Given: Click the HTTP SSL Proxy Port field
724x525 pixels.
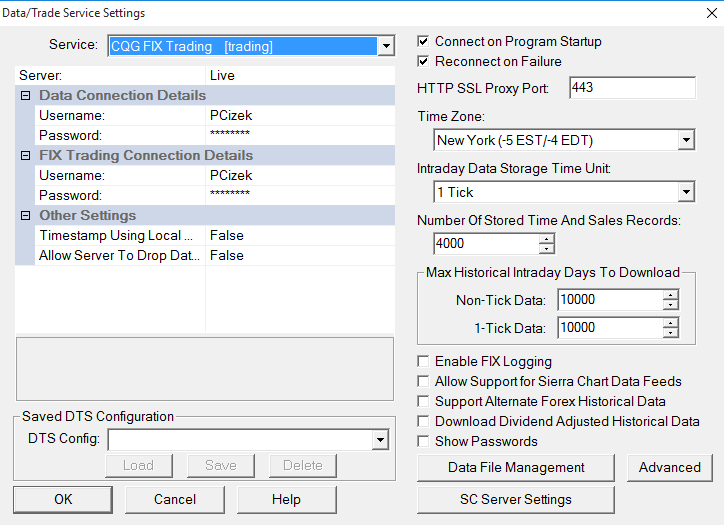Looking at the screenshot, I should tap(631, 88).
